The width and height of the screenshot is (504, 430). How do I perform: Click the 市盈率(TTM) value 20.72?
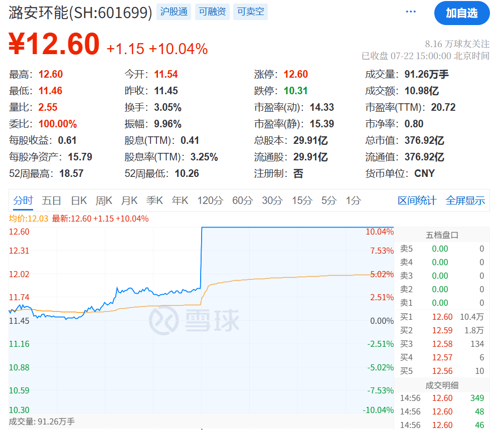pos(443,107)
